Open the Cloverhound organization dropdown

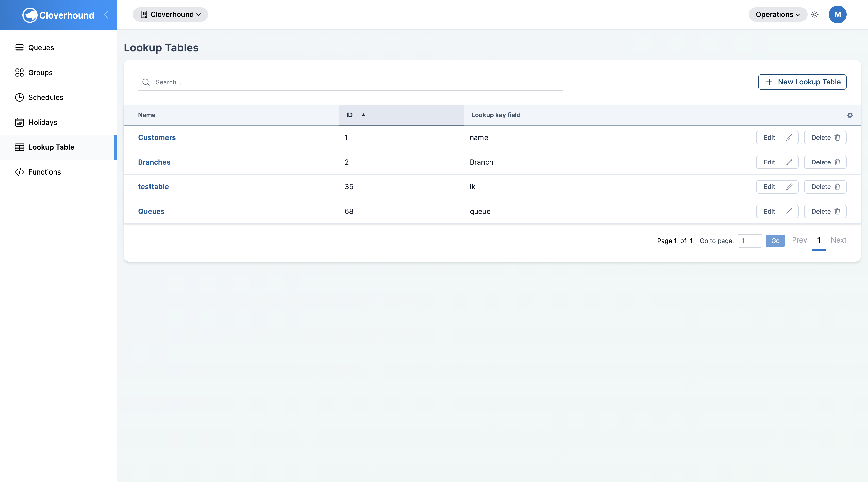[170, 14]
